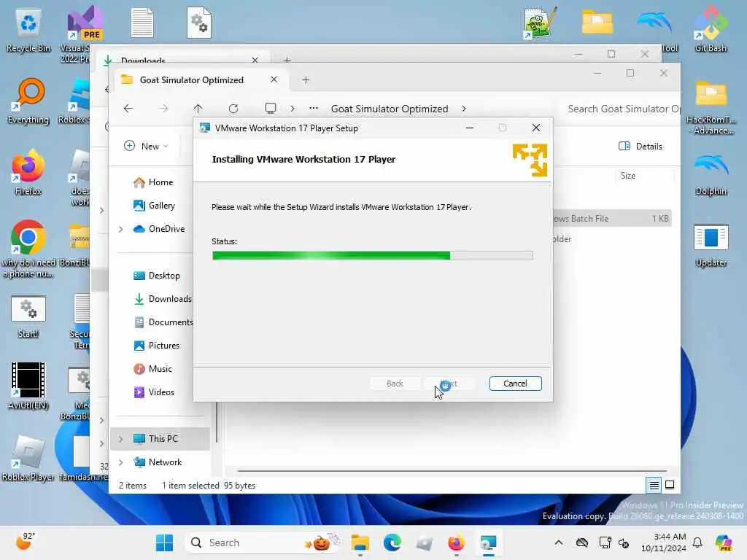This screenshot has width=747, height=560.
Task: Open the notification bell in the taskbar
Action: (697, 542)
